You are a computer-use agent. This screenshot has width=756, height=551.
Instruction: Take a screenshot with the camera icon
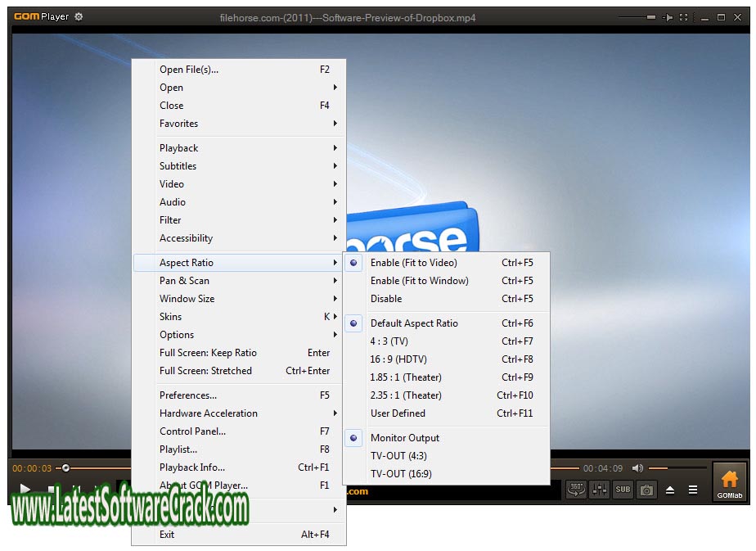click(x=646, y=490)
